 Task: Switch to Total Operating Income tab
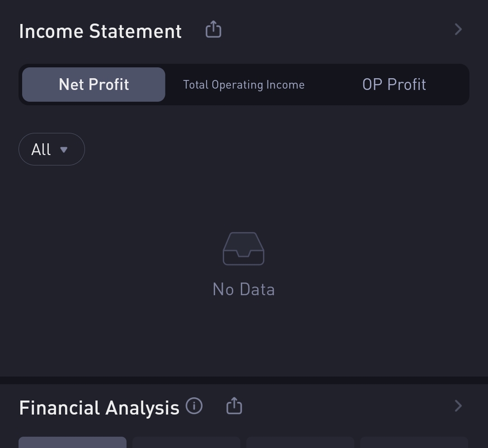pyautogui.click(x=244, y=85)
